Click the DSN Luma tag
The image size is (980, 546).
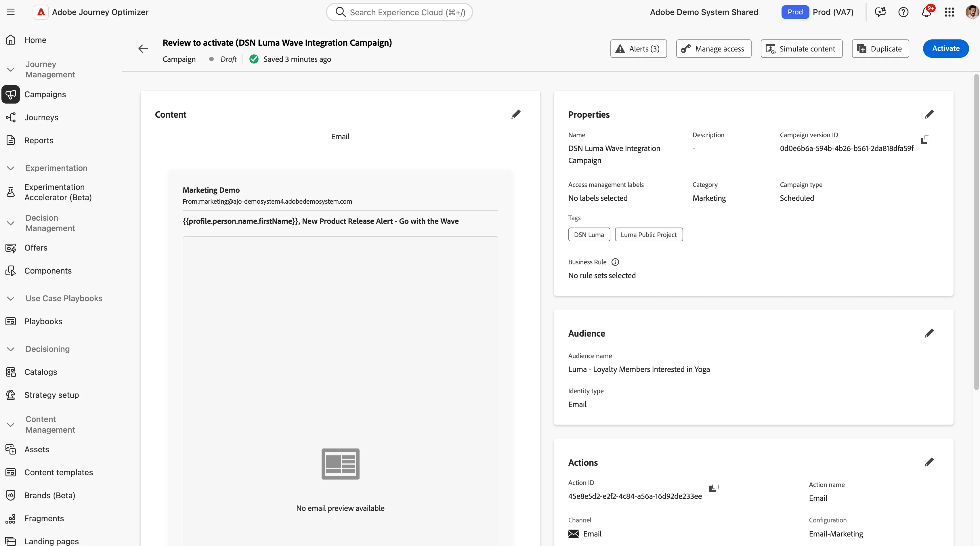coord(589,235)
